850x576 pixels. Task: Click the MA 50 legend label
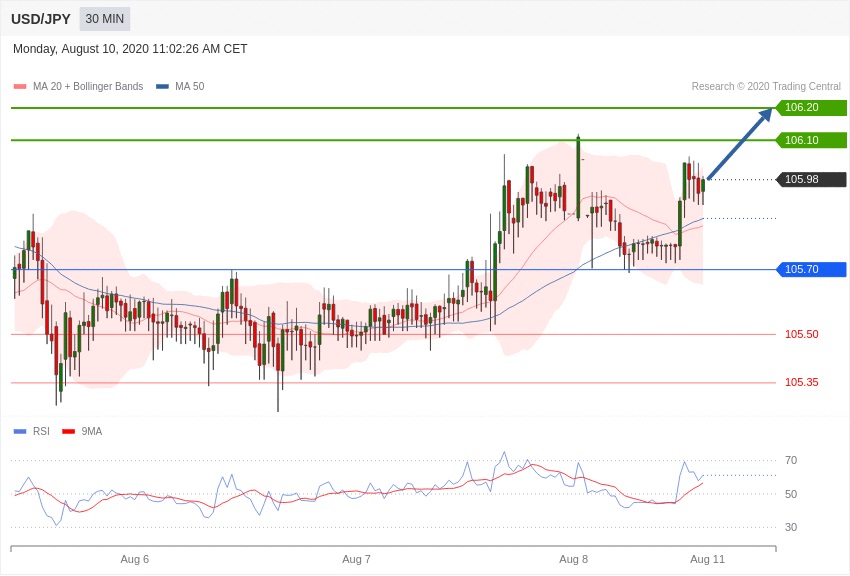coord(190,86)
